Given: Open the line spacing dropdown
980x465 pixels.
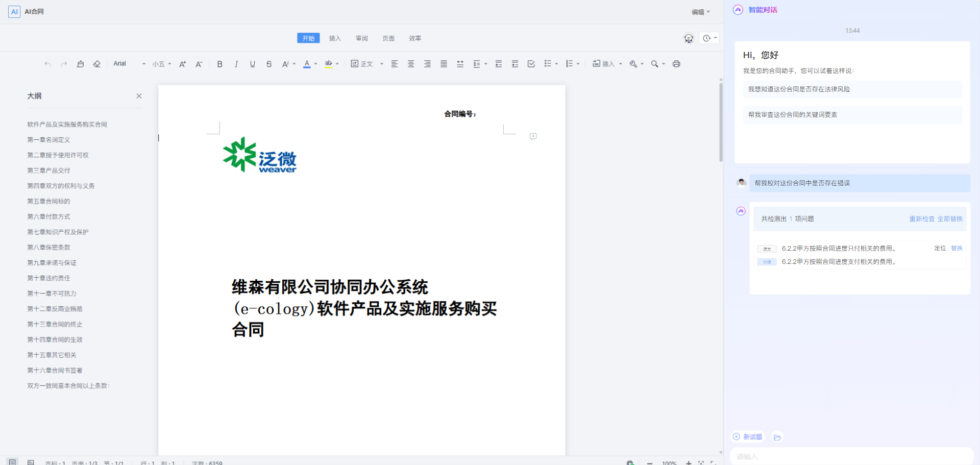Looking at the screenshot, I should (480, 64).
